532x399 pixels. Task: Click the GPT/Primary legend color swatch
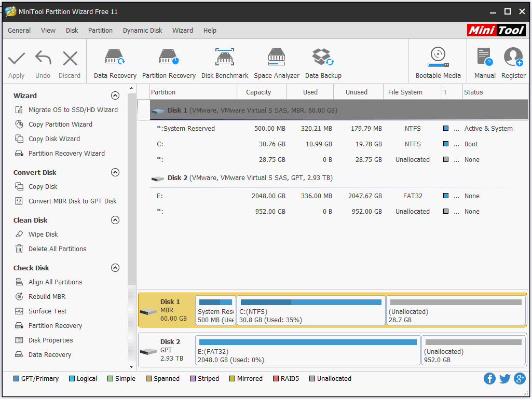[x=16, y=379]
